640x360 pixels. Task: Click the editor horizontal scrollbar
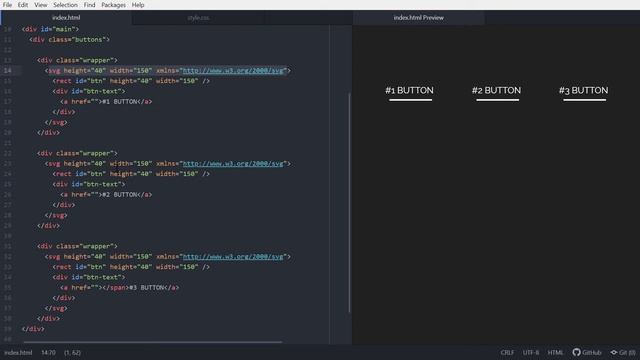pyautogui.click(x=153, y=342)
